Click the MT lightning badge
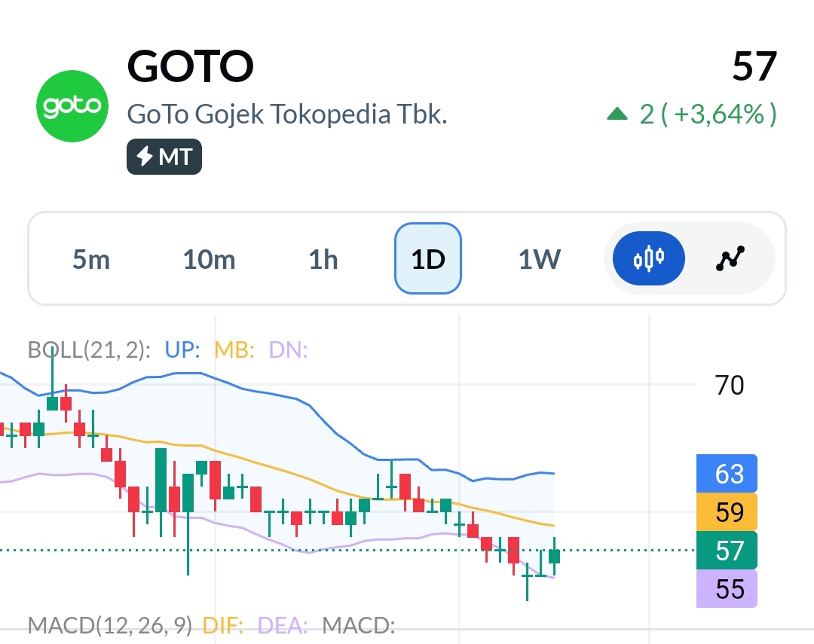This screenshot has height=644, width=814. tap(164, 157)
